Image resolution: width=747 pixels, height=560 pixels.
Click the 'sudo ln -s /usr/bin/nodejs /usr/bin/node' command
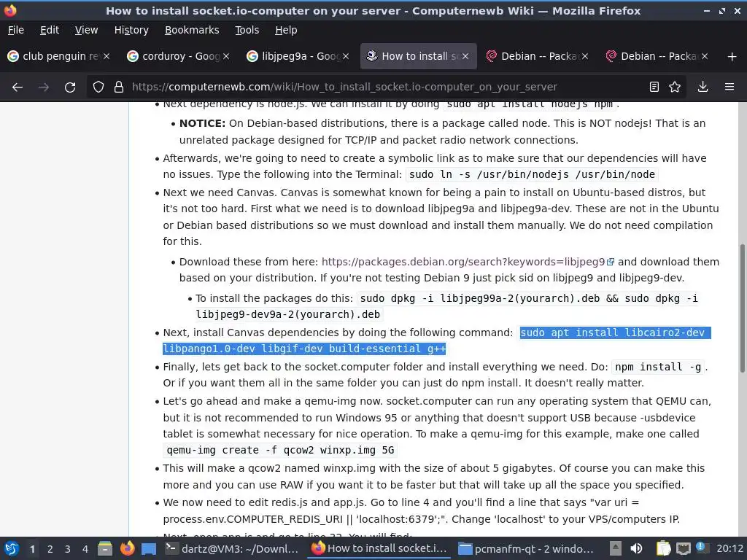pos(532,174)
